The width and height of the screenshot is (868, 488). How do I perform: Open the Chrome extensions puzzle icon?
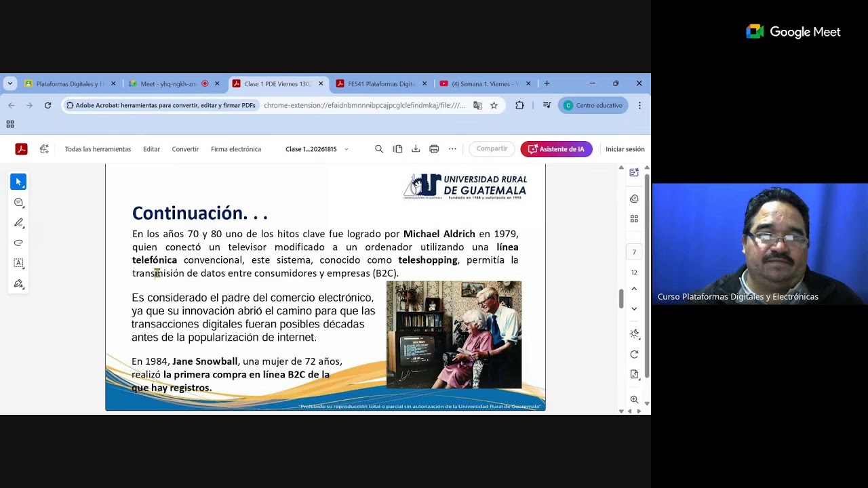pos(519,105)
